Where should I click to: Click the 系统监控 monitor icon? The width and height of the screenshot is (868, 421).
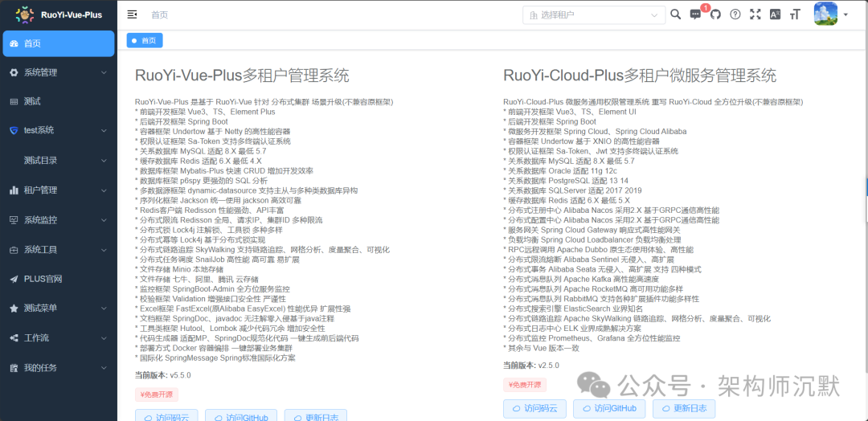[14, 219]
